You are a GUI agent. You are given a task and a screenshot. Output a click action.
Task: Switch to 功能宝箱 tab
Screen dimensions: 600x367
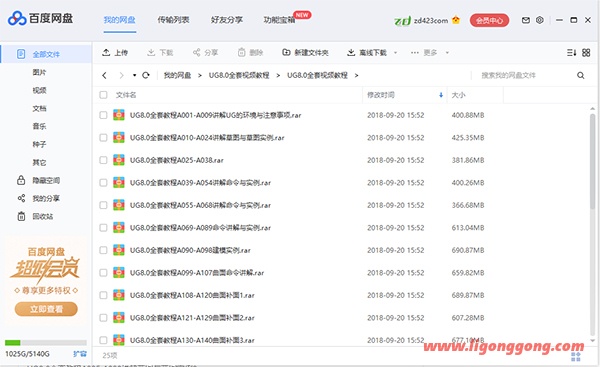click(279, 20)
